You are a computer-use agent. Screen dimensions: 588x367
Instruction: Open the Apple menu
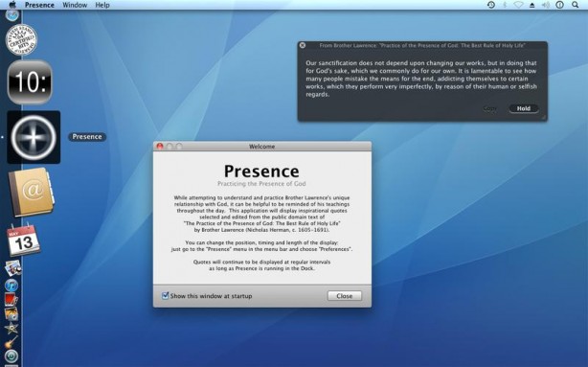point(12,5)
